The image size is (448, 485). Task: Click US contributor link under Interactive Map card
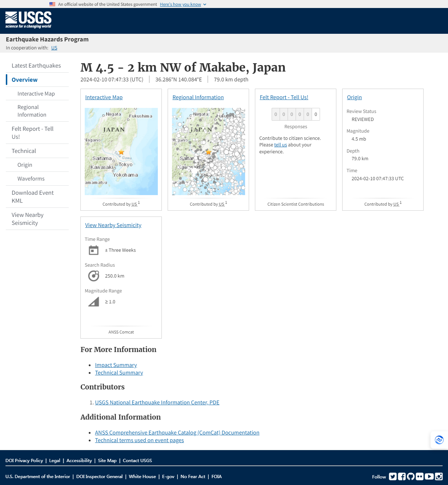click(135, 205)
